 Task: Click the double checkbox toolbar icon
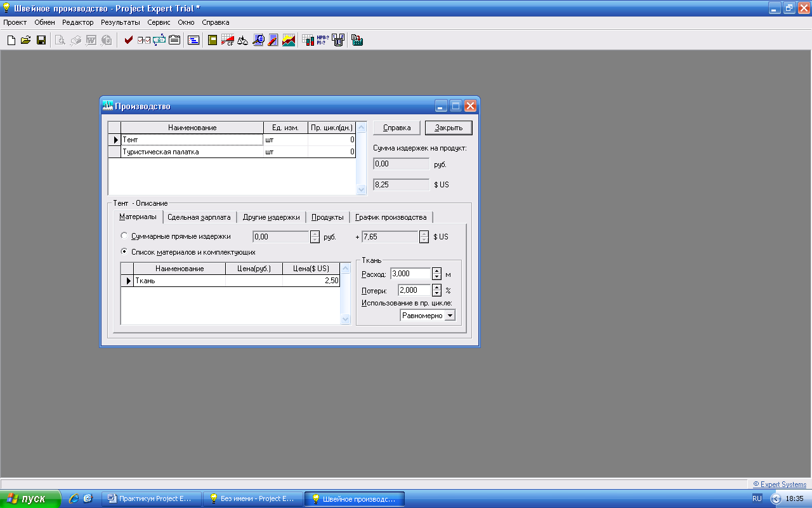(144, 40)
